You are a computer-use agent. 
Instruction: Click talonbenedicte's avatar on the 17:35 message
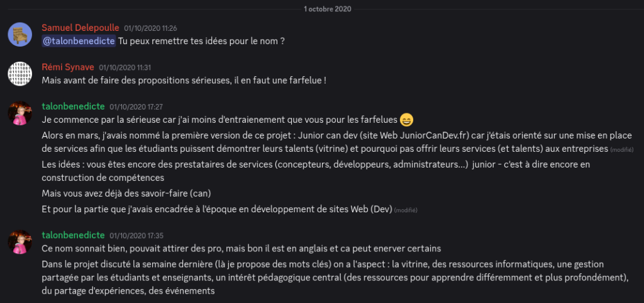[20, 242]
